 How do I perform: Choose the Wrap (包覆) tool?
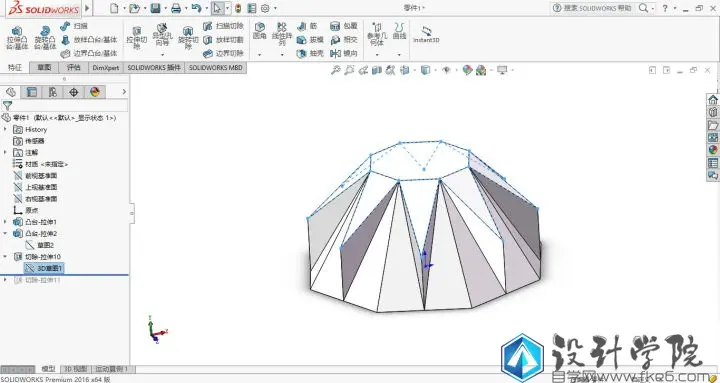(344, 26)
